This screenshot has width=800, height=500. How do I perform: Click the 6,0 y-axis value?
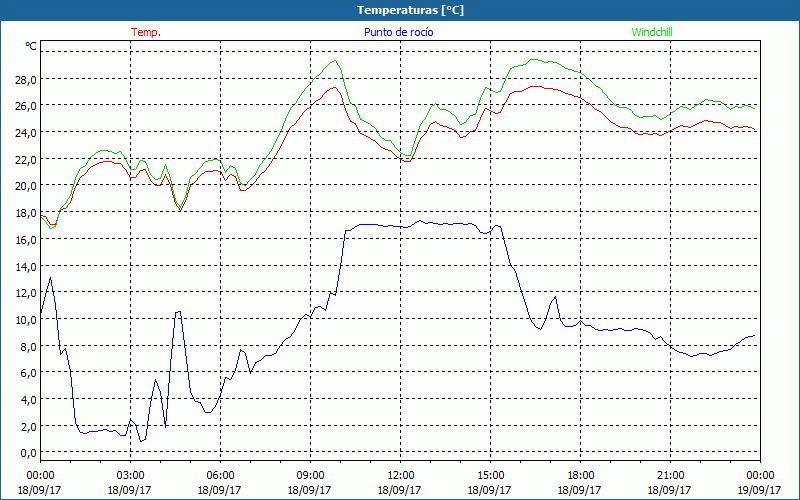tap(29, 372)
